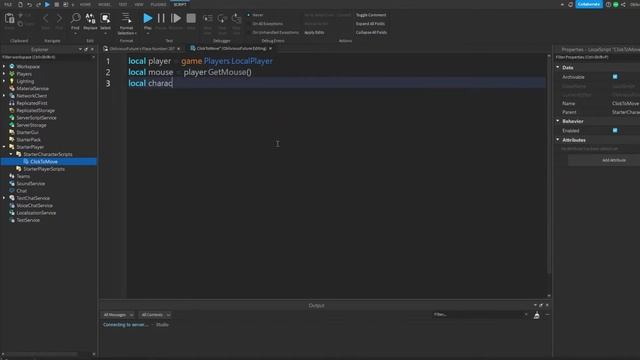Click the Output filter field

480,315
